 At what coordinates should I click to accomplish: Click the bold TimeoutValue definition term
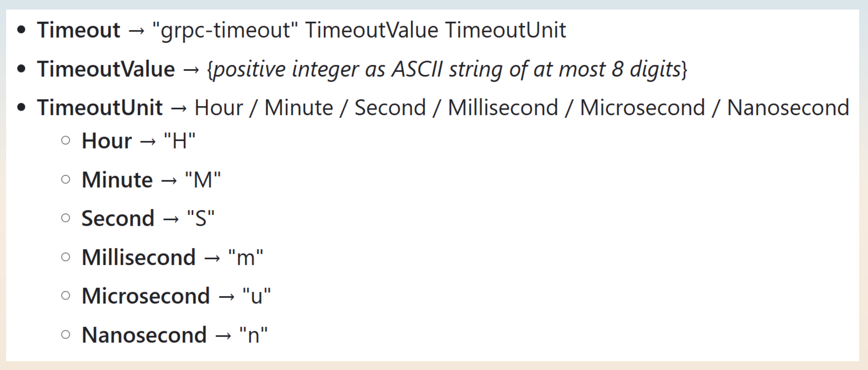point(106,69)
